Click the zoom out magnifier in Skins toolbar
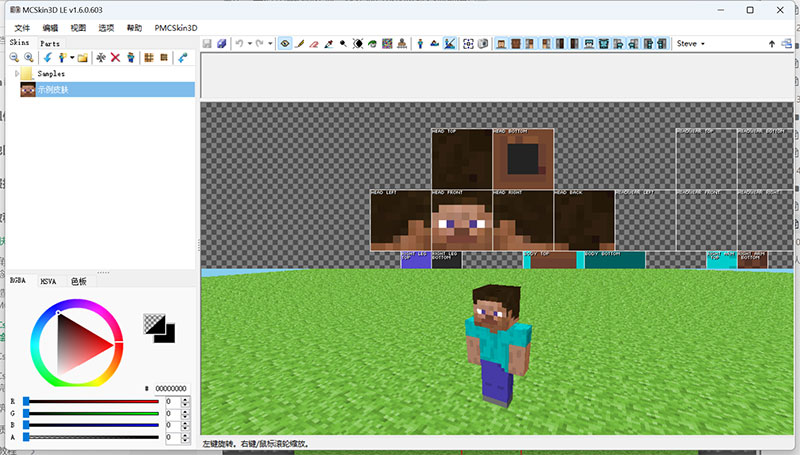The image size is (800, 455). coord(14,58)
